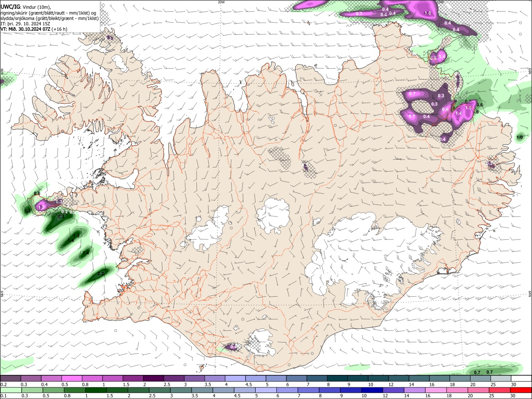Select the darkest green swatch between 1 and 1.5
Screen dimensions: 532x399
point(96,390)
